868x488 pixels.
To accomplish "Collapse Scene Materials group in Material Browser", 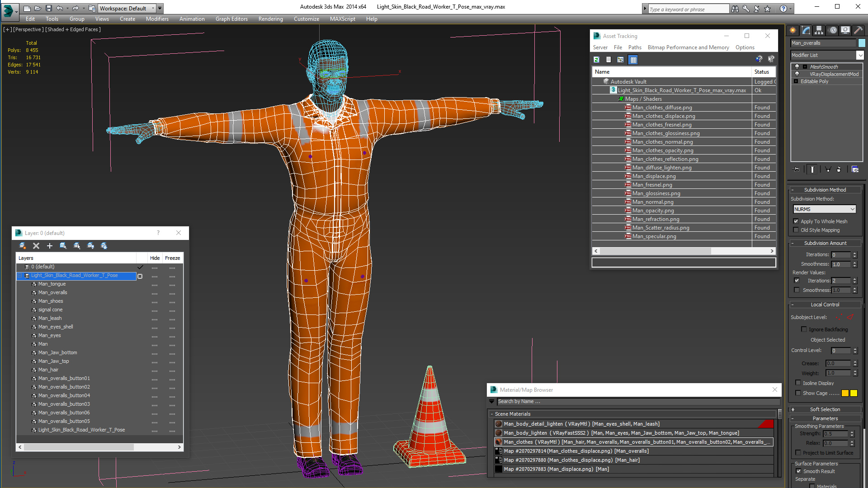I will pos(492,414).
